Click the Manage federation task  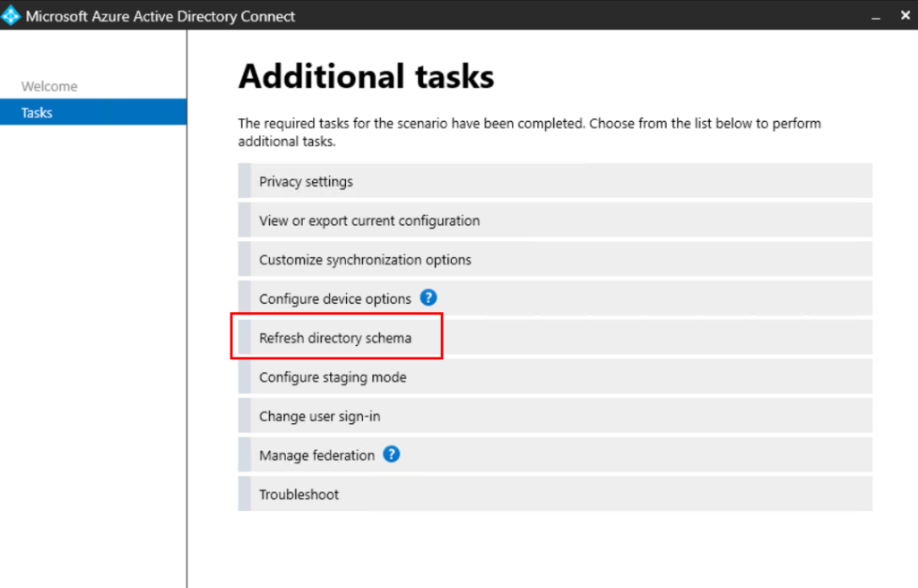316,455
